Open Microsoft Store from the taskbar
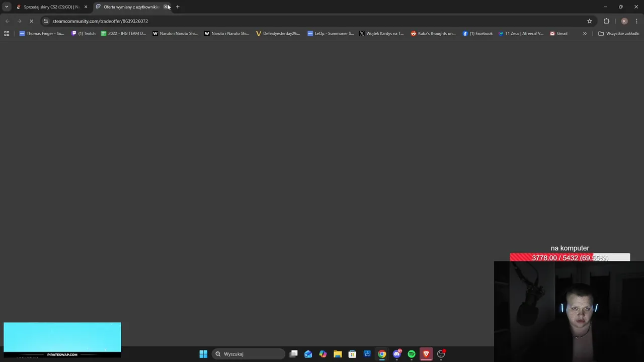 pyautogui.click(x=353, y=354)
